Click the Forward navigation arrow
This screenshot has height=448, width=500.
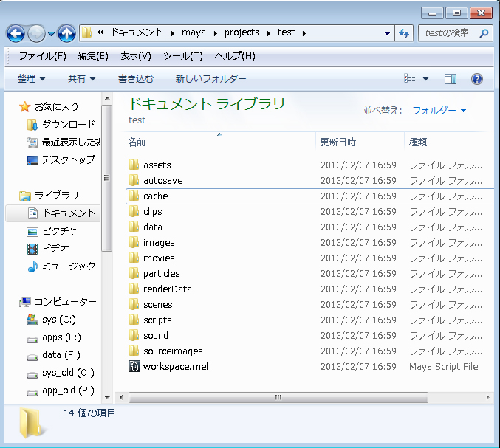(x=36, y=33)
